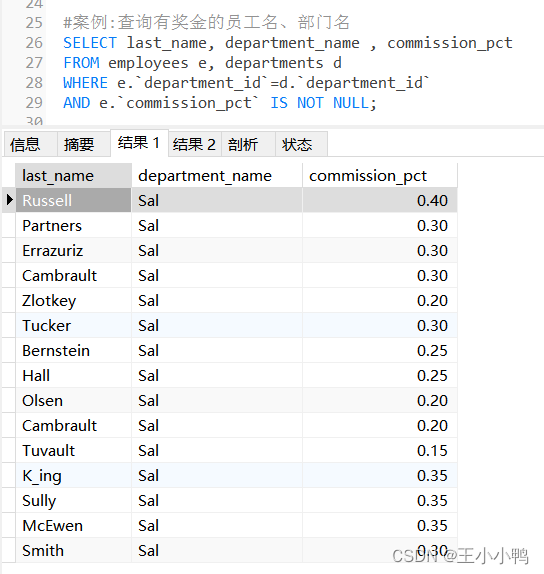This screenshot has width=544, height=574.
Task: Click the 0.40 commission value for Russell
Action: (380, 200)
